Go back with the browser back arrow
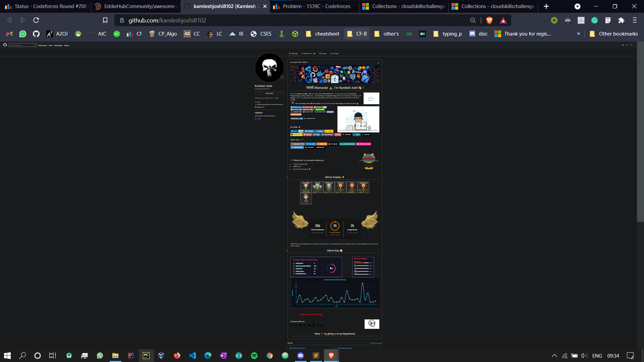644x362 pixels. 9,20
